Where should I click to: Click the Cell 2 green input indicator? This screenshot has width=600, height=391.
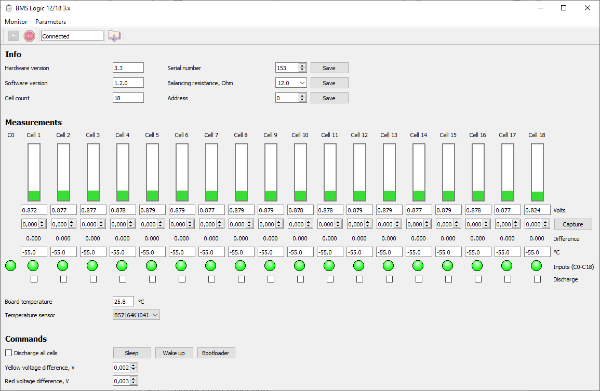[x=63, y=266]
